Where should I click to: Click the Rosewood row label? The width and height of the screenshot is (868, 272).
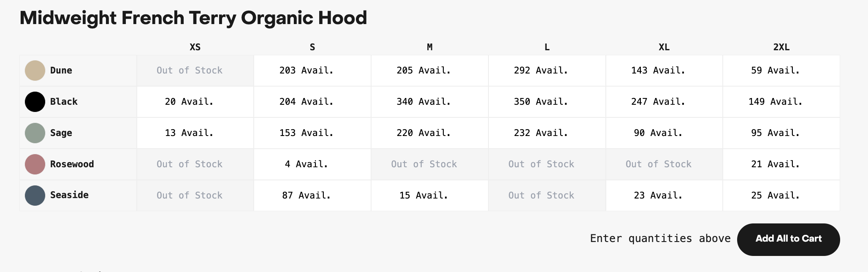[72, 164]
